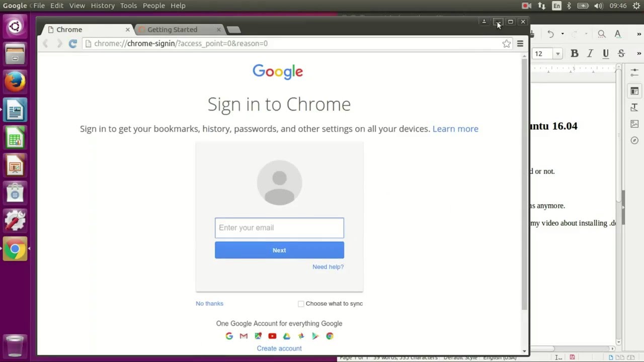This screenshot has height=362, width=644.
Task: Open the History menu
Action: (103, 6)
